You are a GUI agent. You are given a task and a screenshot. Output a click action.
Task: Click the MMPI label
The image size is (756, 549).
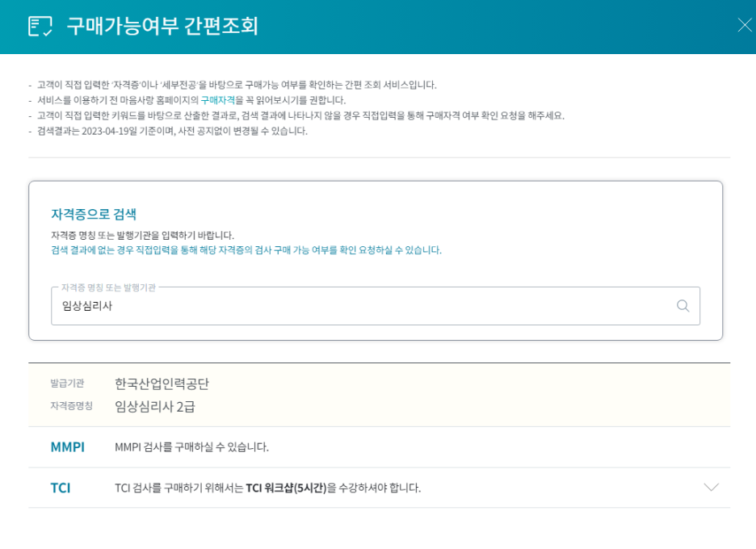[68, 446]
